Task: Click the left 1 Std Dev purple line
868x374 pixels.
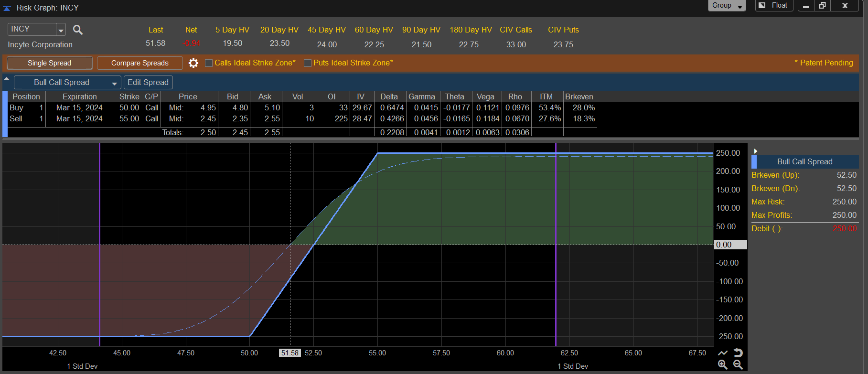Action: pos(100,245)
